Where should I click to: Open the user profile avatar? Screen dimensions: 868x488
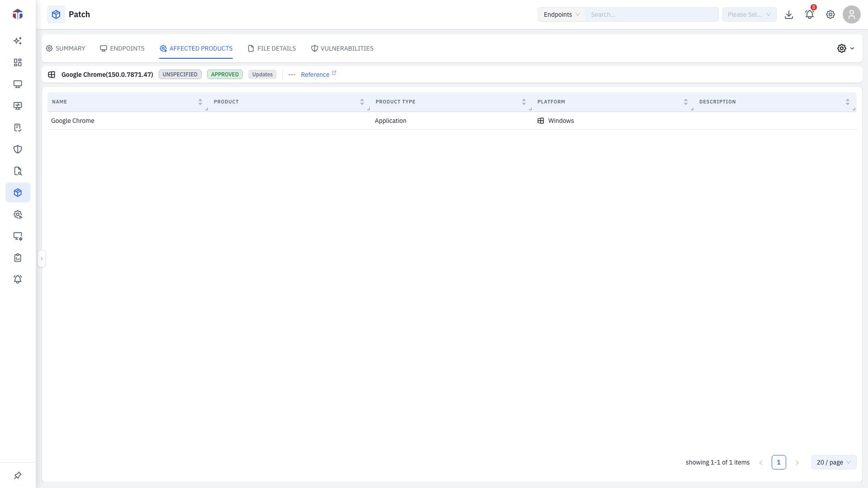(852, 14)
